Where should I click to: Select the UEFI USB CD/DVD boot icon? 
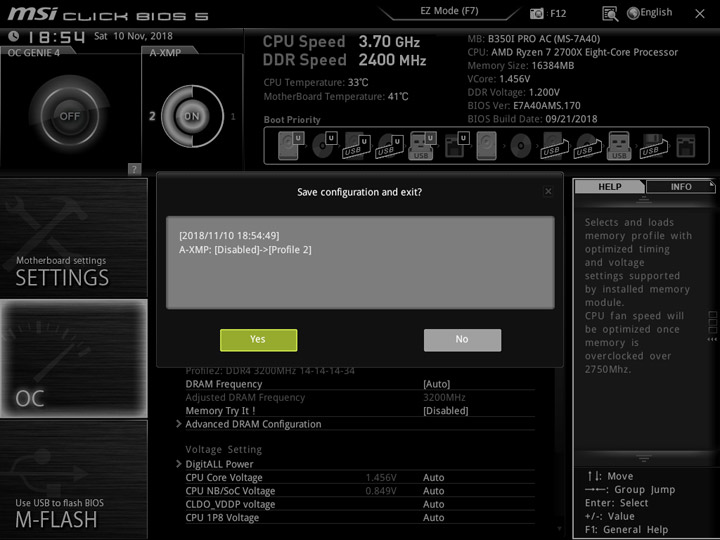(389, 146)
